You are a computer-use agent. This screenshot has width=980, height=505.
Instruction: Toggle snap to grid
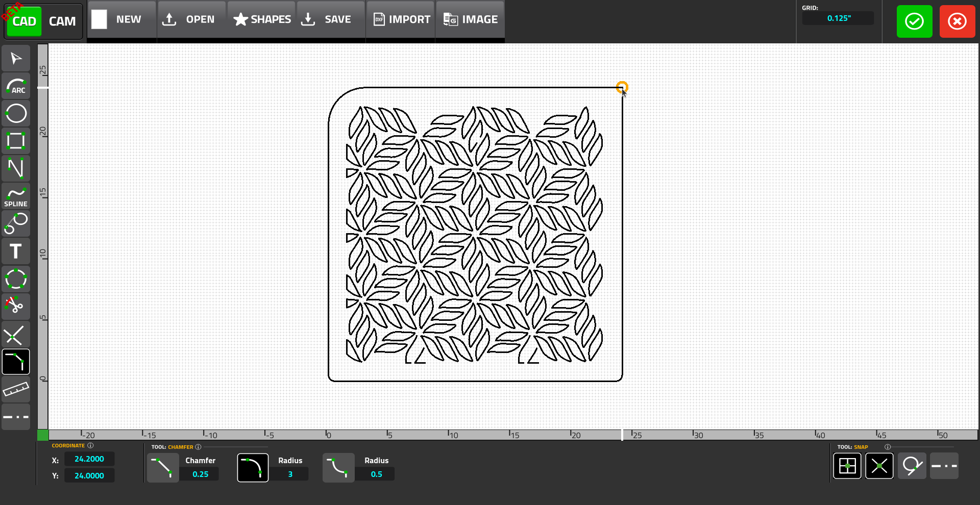click(x=847, y=466)
